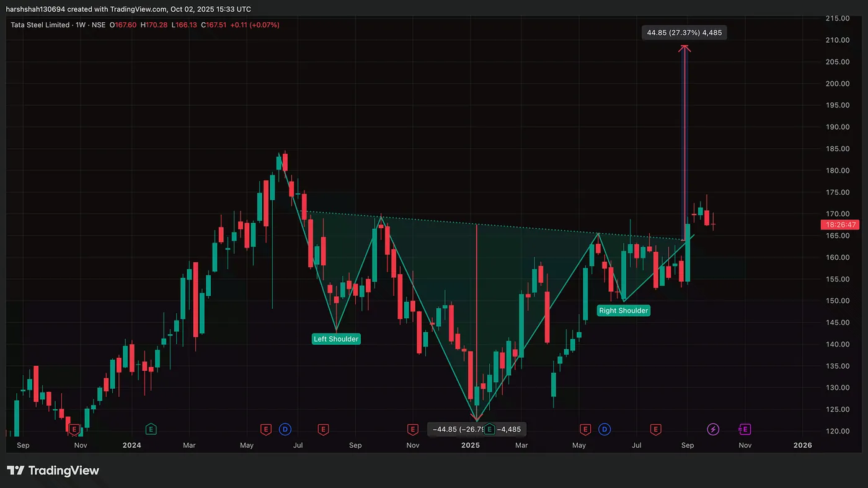Click red E marker left of first blue D
This screenshot has height=488, width=868.
tap(266, 428)
